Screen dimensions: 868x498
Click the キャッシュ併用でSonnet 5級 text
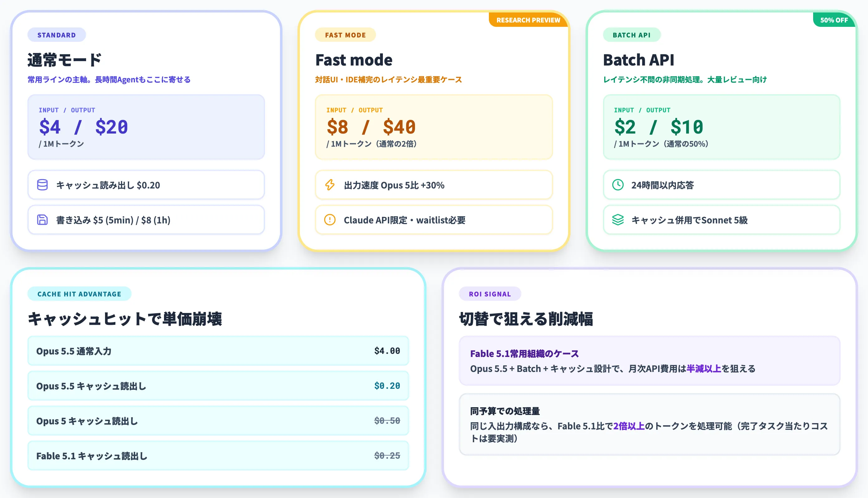tap(690, 220)
